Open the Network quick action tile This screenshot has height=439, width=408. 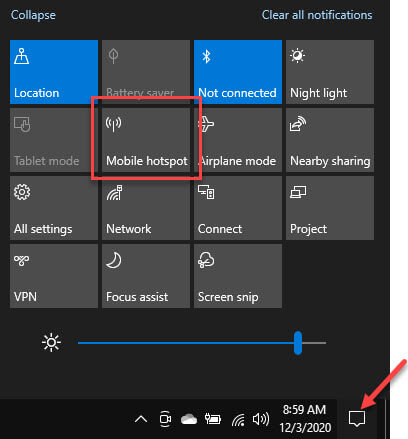pos(146,208)
